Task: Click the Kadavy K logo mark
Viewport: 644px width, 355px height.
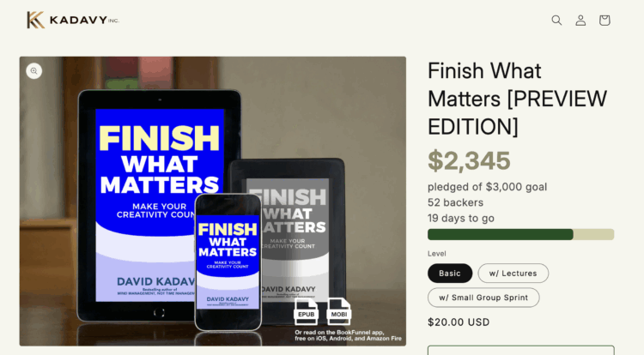Action: (x=35, y=20)
